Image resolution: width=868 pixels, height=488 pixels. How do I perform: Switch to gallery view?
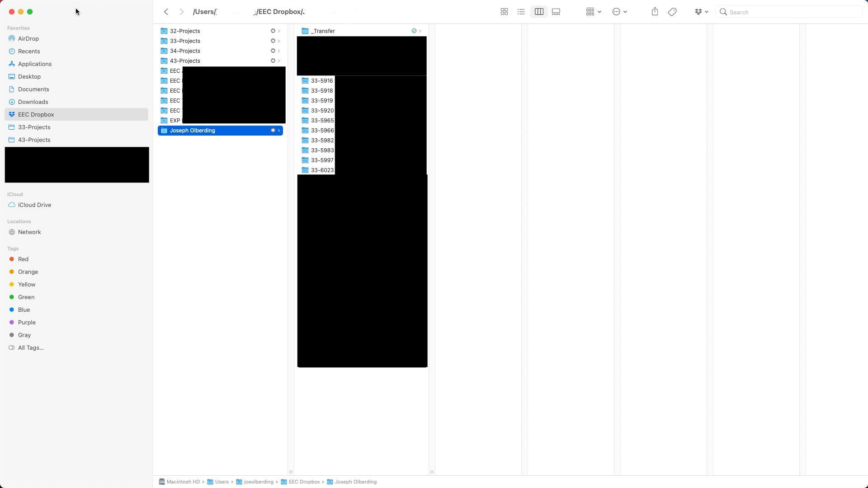tap(556, 12)
